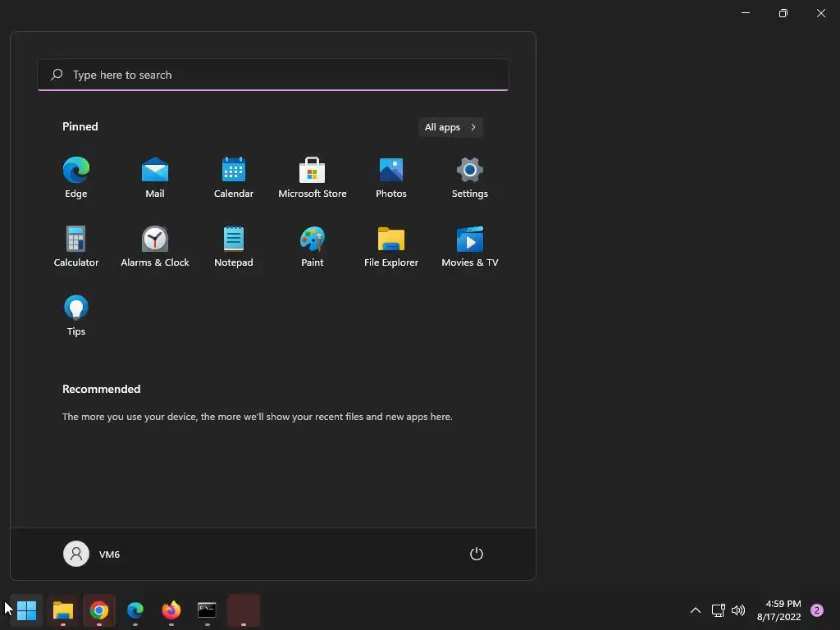Launch the Paint app
This screenshot has height=630, width=840.
313,246
